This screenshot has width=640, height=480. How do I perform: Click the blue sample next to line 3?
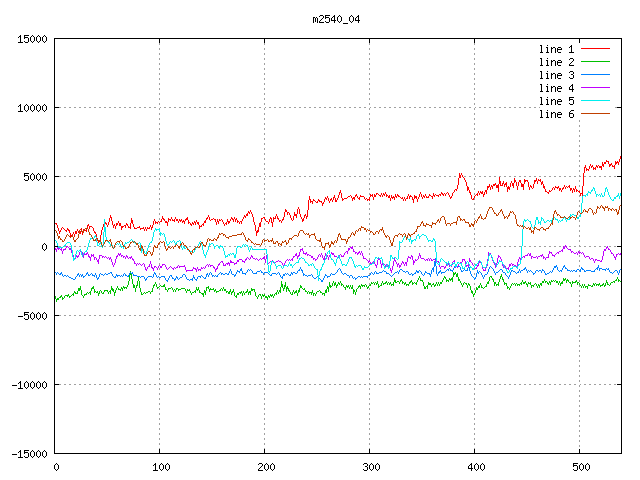(595, 75)
